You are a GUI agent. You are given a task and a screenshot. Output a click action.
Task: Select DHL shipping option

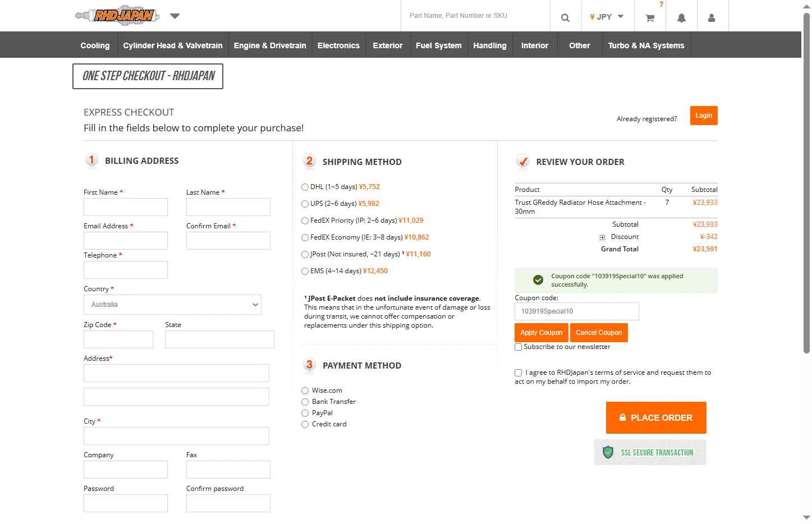(x=305, y=187)
